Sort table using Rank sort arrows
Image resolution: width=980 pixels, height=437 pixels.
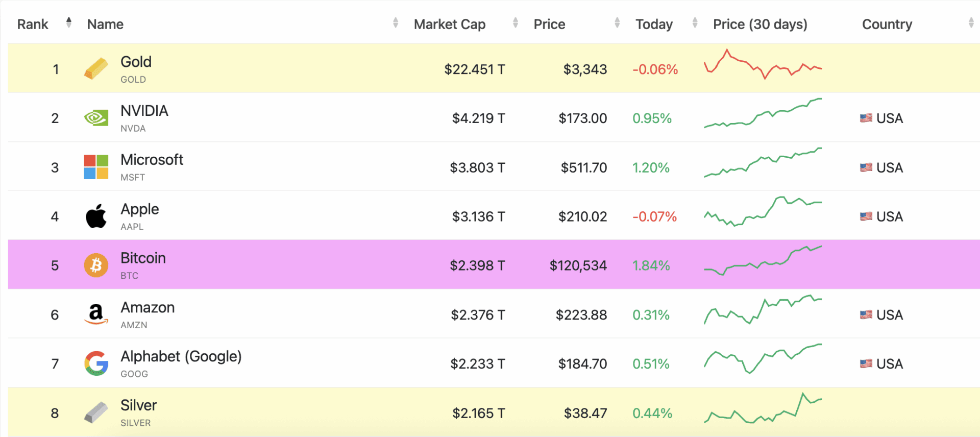coord(69,23)
